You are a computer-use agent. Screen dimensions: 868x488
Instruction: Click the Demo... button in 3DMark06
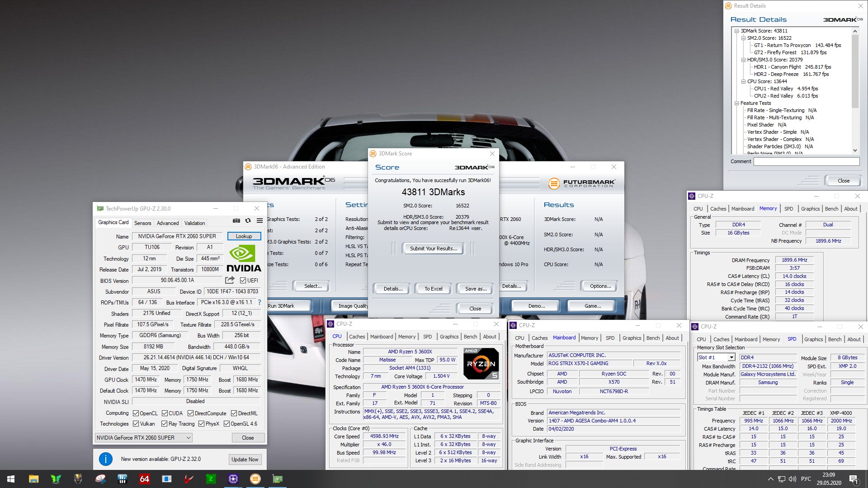click(x=537, y=306)
